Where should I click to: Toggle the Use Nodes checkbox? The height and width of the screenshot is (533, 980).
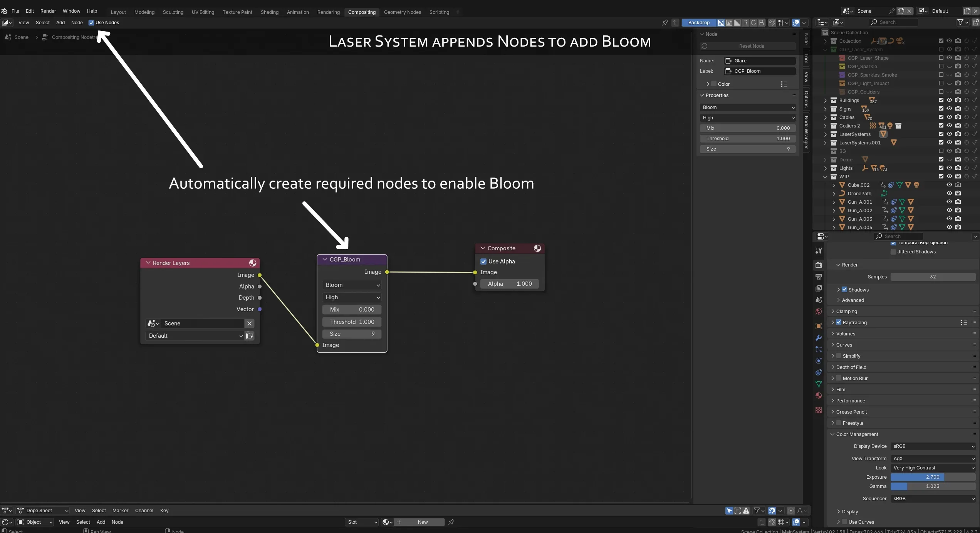click(x=91, y=23)
